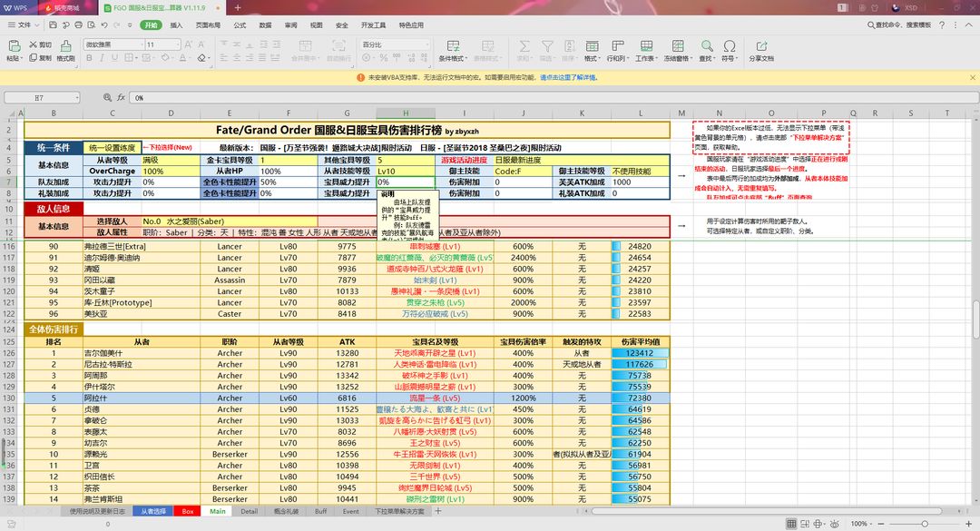Close the yellow VBA warning bar
This screenshot has height=531, width=980.
973,77
